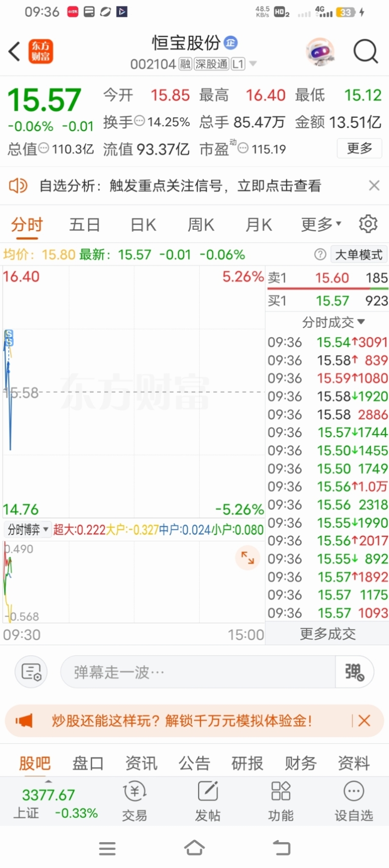The height and width of the screenshot is (868, 389).
Task: Dismiss the 自选分析 notice
Action: 374,186
